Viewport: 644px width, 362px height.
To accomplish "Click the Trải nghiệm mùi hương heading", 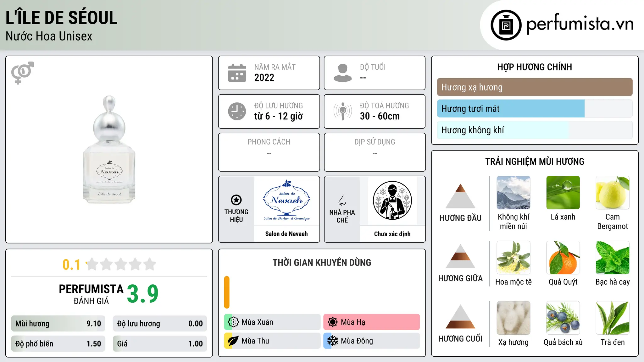I will click(x=535, y=162).
